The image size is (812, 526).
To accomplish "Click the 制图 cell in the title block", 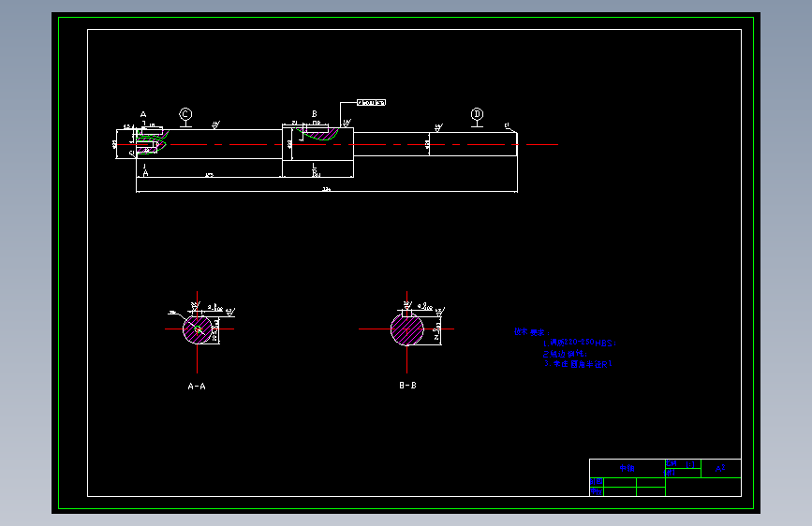I will click(597, 482).
